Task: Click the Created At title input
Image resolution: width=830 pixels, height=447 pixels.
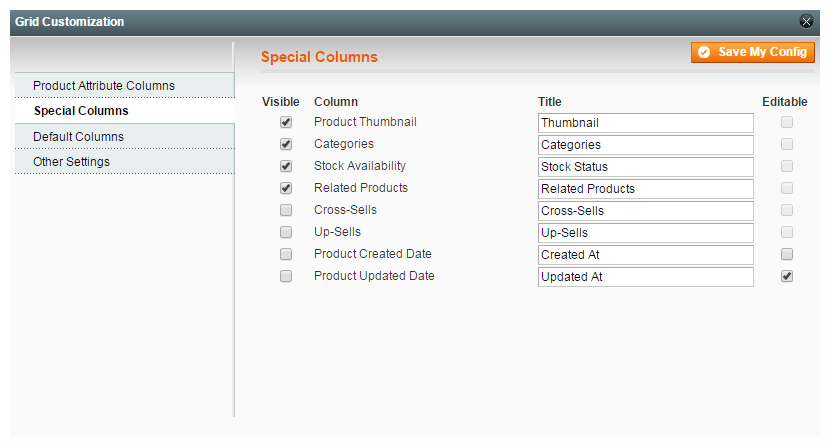Action: click(x=645, y=255)
